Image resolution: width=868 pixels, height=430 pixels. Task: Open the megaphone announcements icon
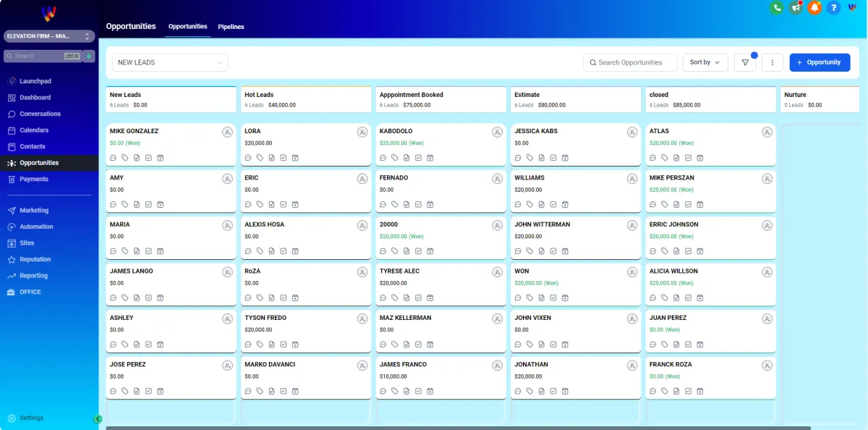796,7
